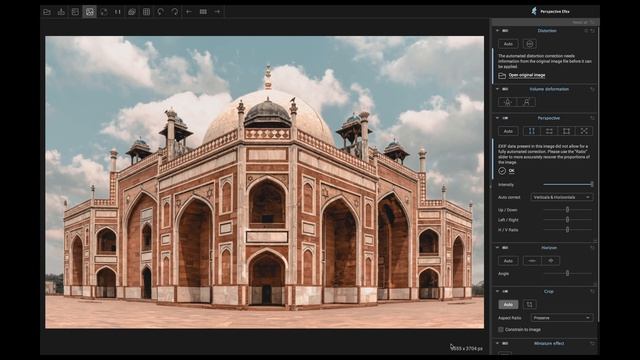Click the Left / Right slider handle
This screenshot has height=360, width=640.
point(567,220)
